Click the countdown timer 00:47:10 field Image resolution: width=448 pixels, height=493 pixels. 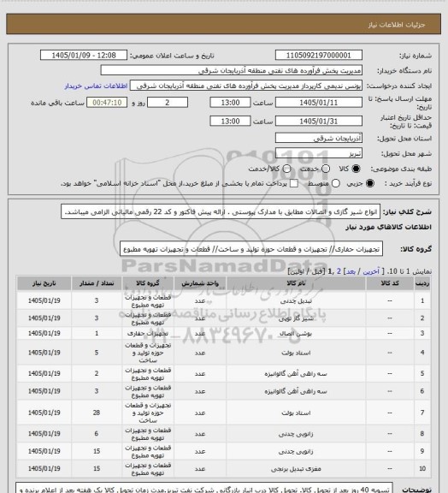tap(107, 103)
